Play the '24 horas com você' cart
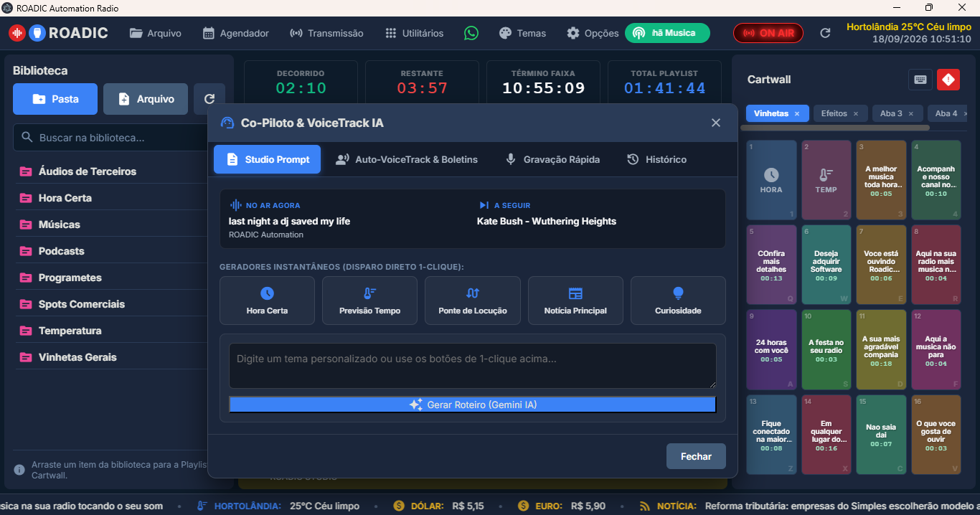 pyautogui.click(x=771, y=349)
